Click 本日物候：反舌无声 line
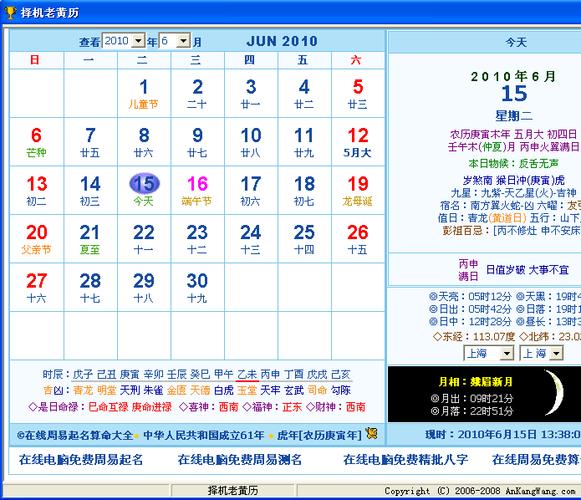Image resolution: width=581 pixels, height=500 pixels. pyautogui.click(x=514, y=163)
